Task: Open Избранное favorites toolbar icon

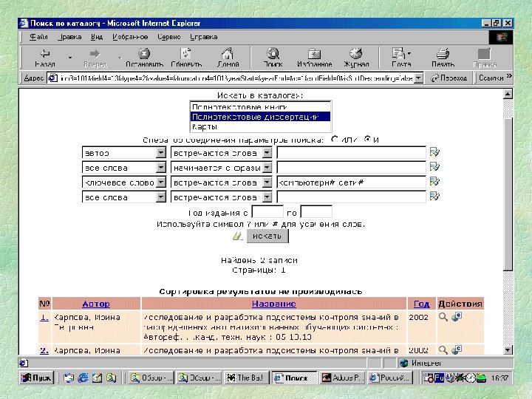Action: point(314,58)
